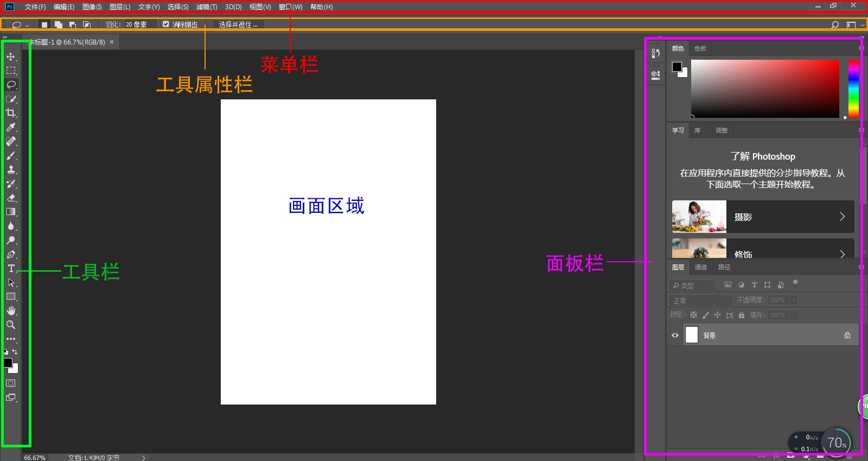Viewport: 868px width, 461px height.
Task: Open the 窗口(W) menu
Action: (290, 7)
